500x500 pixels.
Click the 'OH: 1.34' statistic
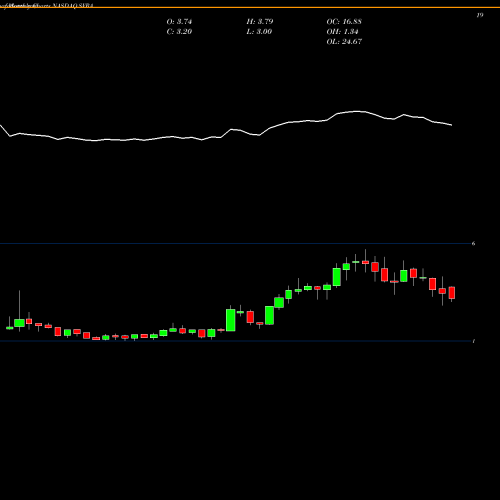342,32
